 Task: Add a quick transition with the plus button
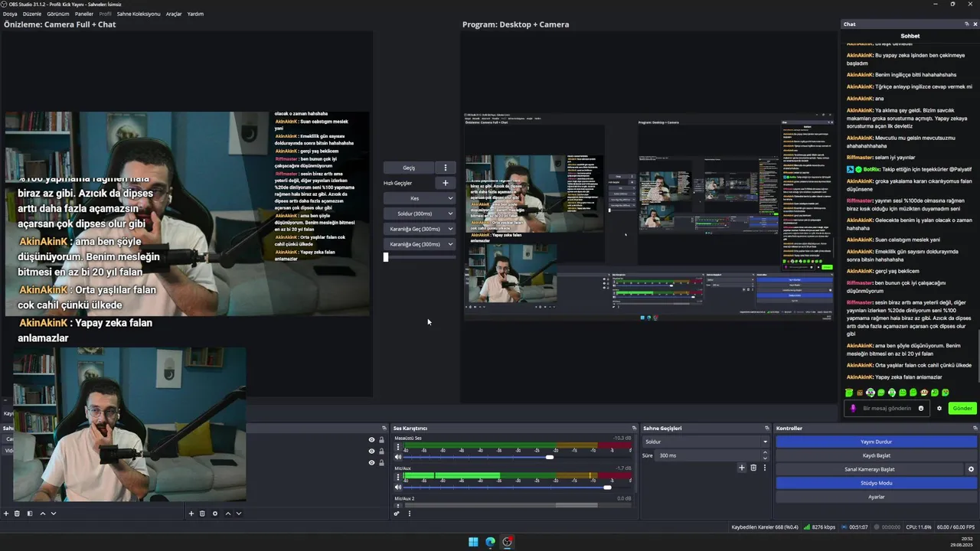click(446, 183)
